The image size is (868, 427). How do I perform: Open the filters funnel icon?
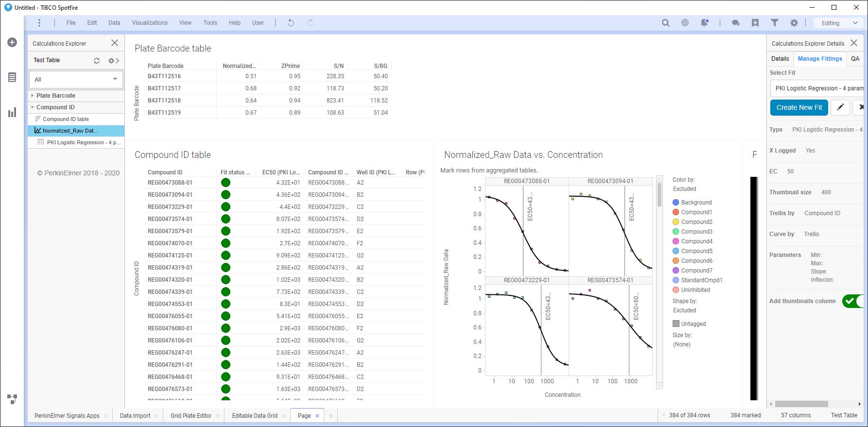[775, 23]
